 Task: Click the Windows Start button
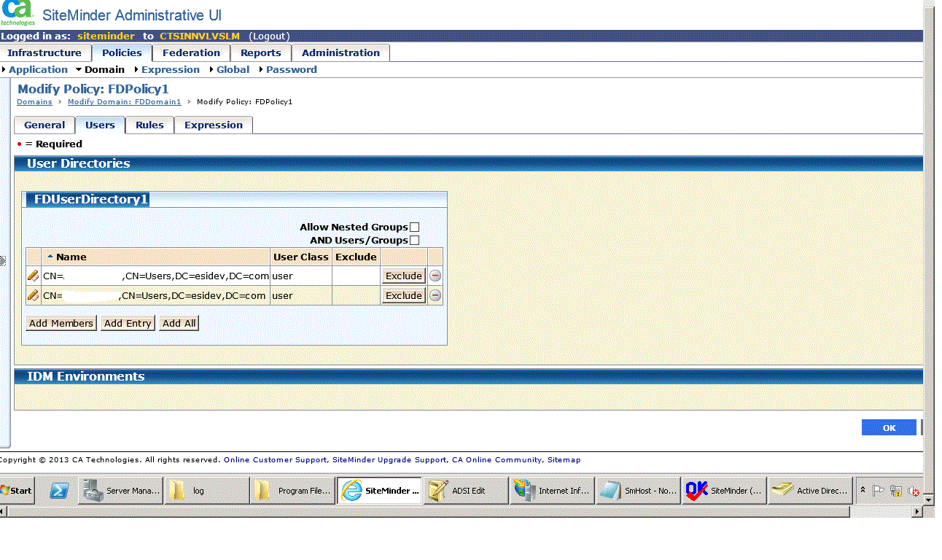[17, 491]
